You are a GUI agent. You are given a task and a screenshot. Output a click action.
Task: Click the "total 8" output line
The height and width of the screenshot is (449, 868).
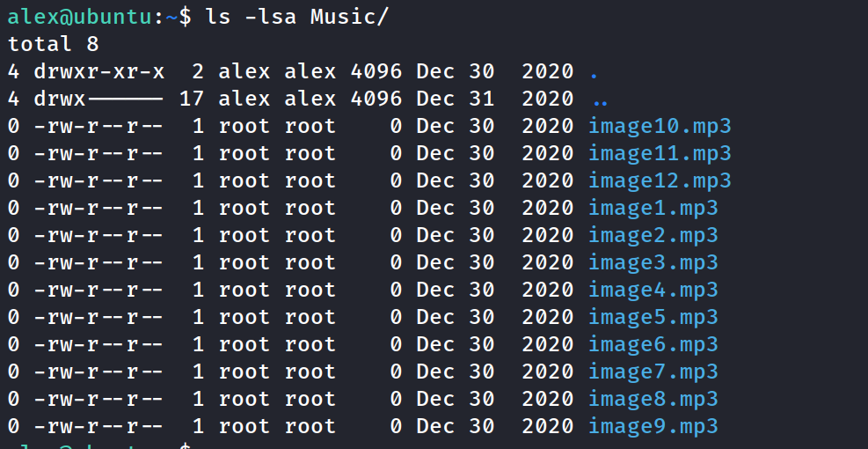(x=53, y=44)
